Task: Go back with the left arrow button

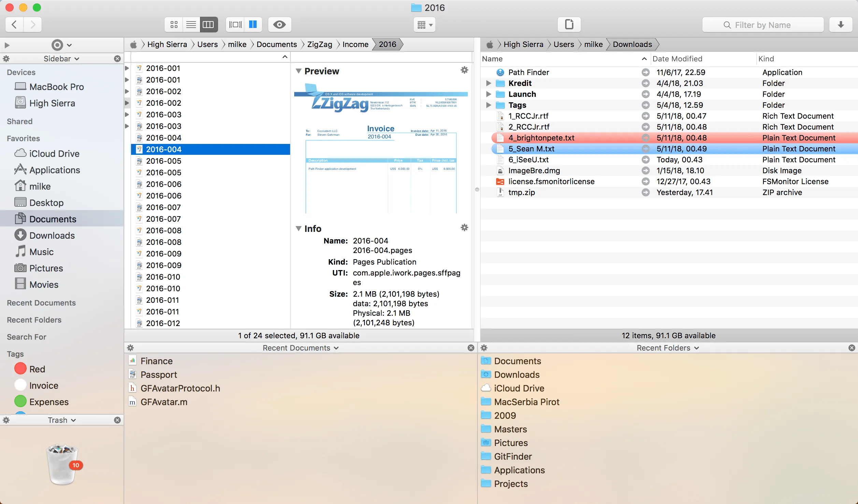Action: 14,25
